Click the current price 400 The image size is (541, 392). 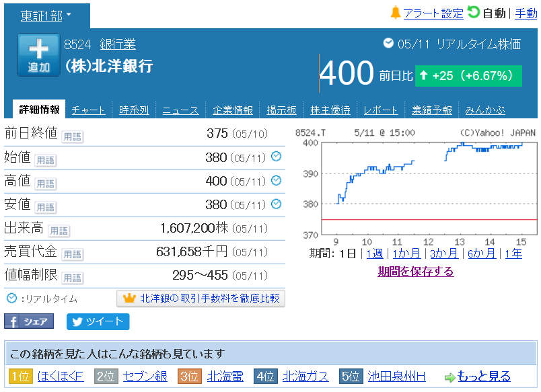point(347,73)
